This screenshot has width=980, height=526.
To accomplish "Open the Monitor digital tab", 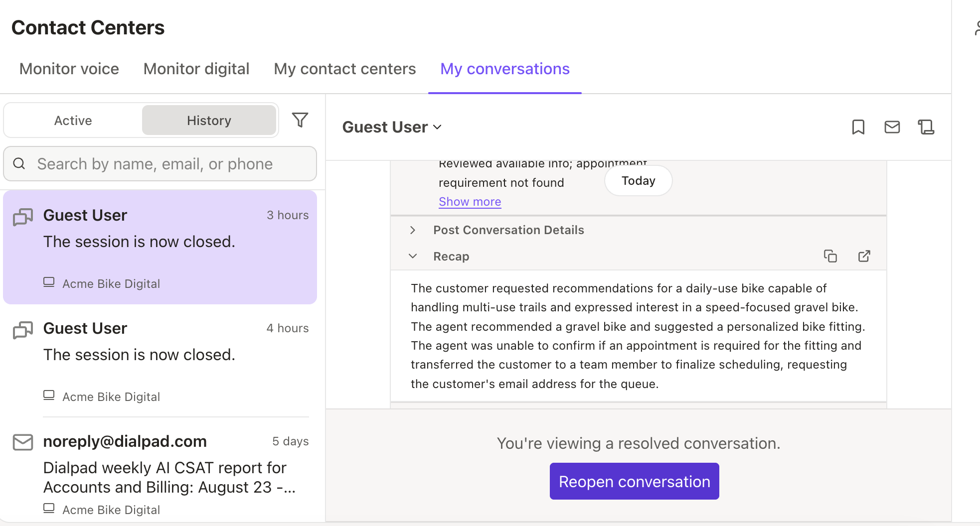I will (196, 69).
